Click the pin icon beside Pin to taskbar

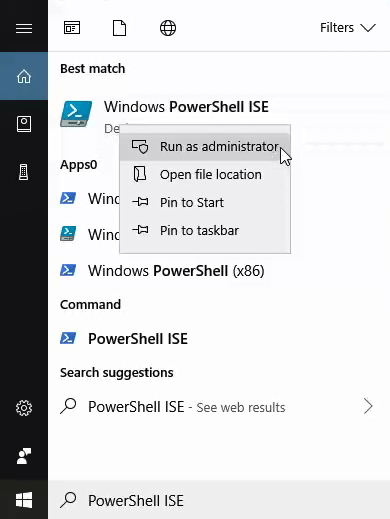[140, 230]
